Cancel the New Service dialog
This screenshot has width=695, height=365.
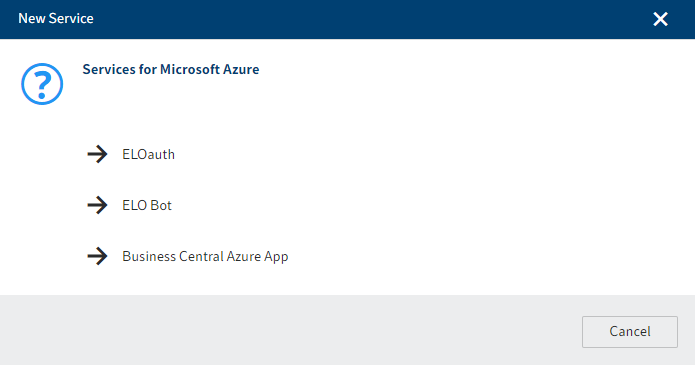(630, 332)
